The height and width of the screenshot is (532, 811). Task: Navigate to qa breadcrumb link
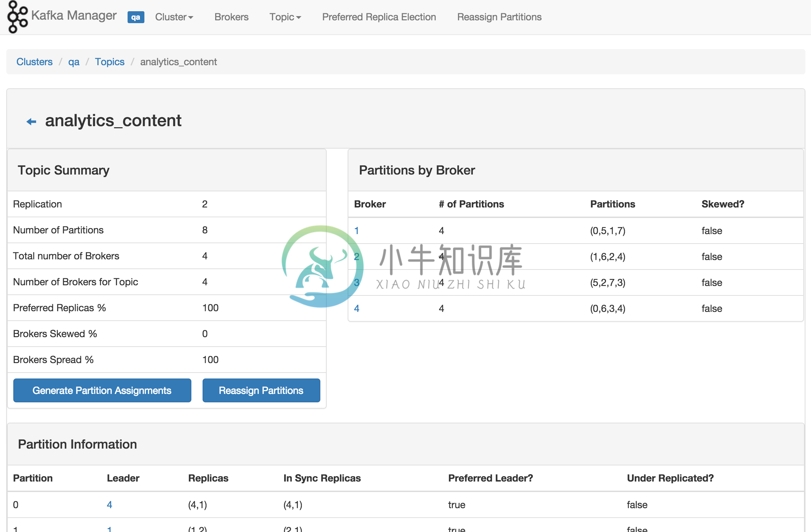pyautogui.click(x=74, y=62)
